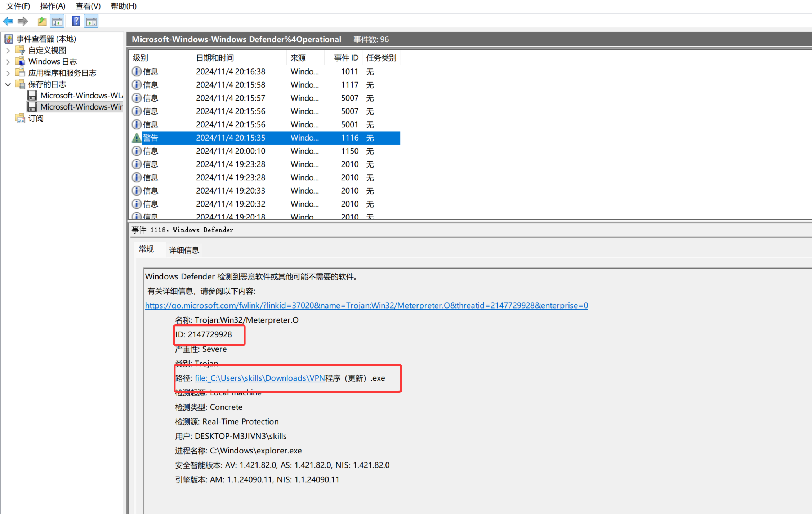812x514 pixels.
Task: Switch to the 详细信息 tab
Action: tap(184, 250)
